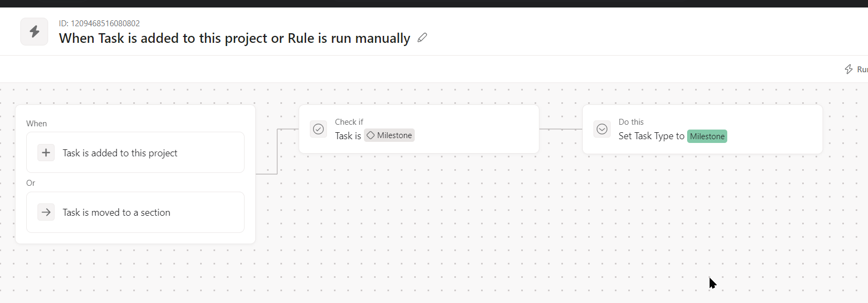Click the pencil icon to rename rule
This screenshot has height=303, width=868.
click(422, 37)
